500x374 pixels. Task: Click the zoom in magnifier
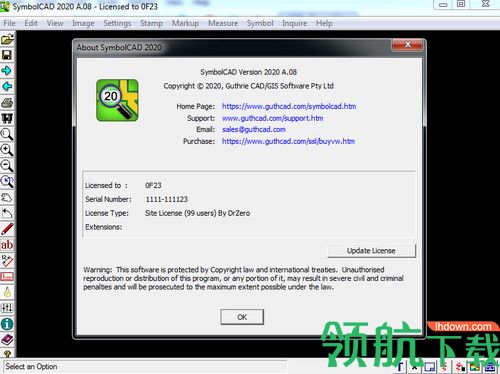point(7,150)
